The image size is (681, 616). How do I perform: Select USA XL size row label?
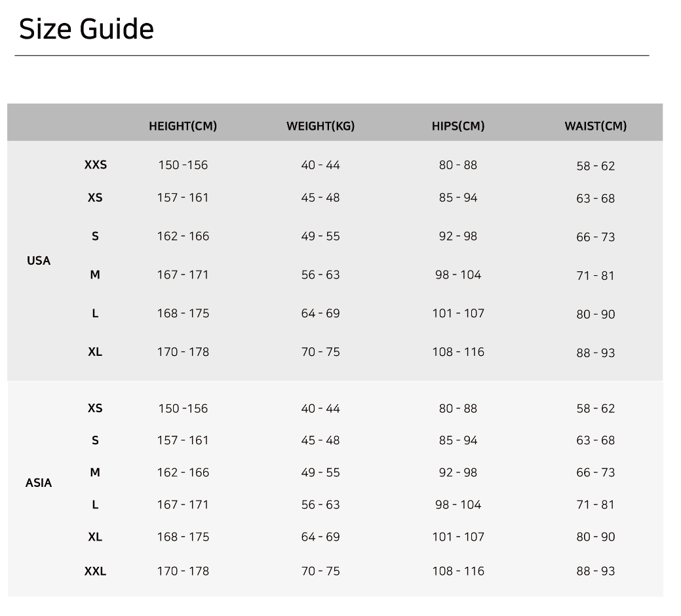95,352
